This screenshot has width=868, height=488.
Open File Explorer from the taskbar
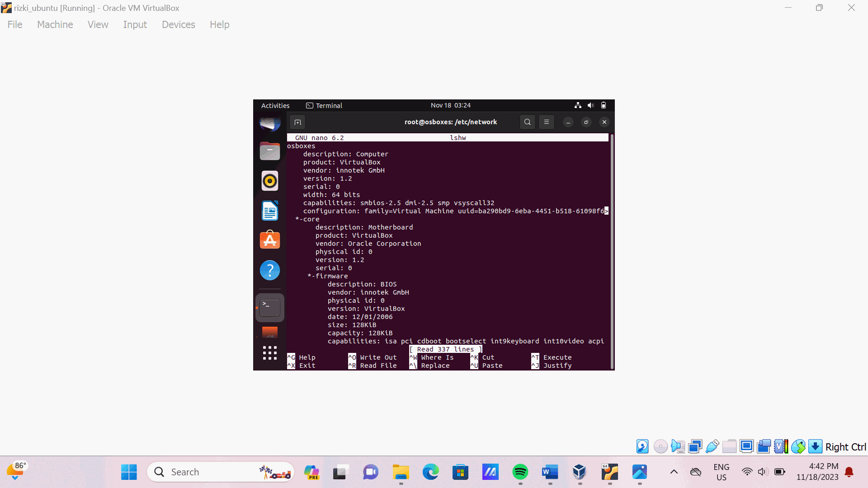pos(401,472)
